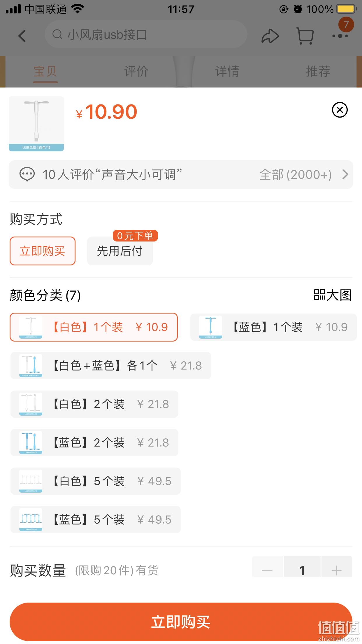Open the 小风扇usb接口 search field

tap(146, 34)
